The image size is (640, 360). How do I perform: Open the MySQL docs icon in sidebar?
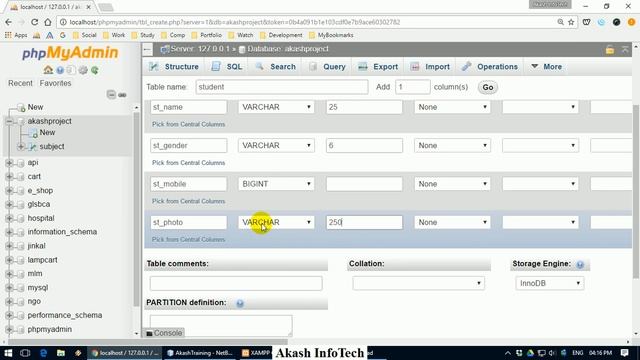[71, 70]
